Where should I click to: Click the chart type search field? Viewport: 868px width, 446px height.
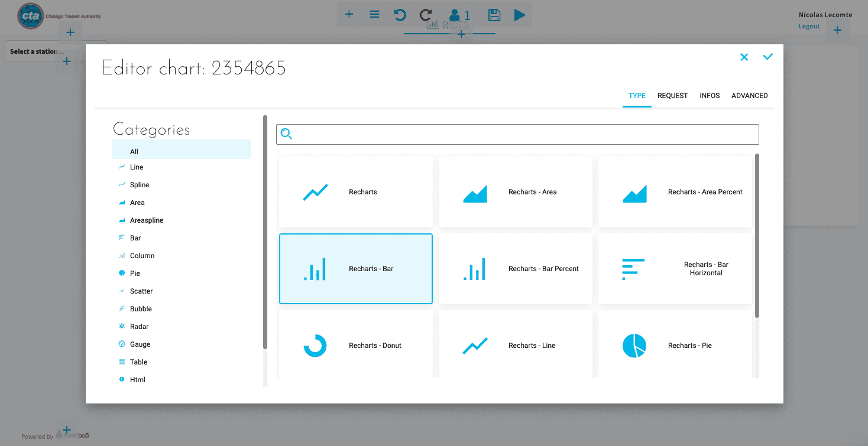pyautogui.click(x=517, y=134)
